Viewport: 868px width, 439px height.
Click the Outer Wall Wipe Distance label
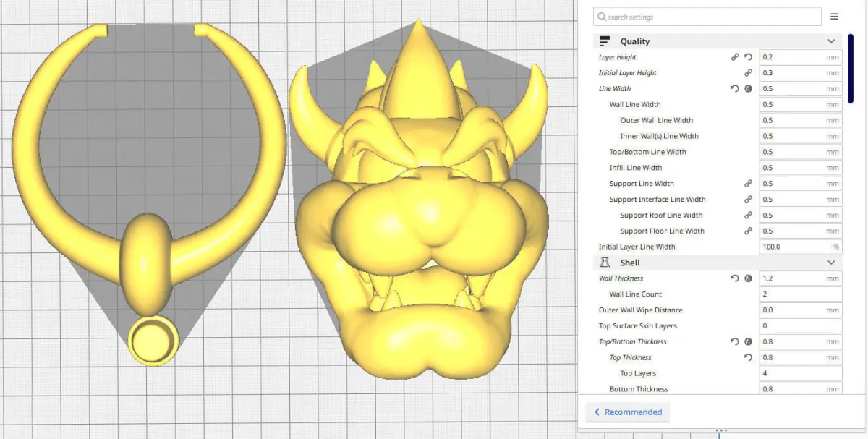coord(641,310)
